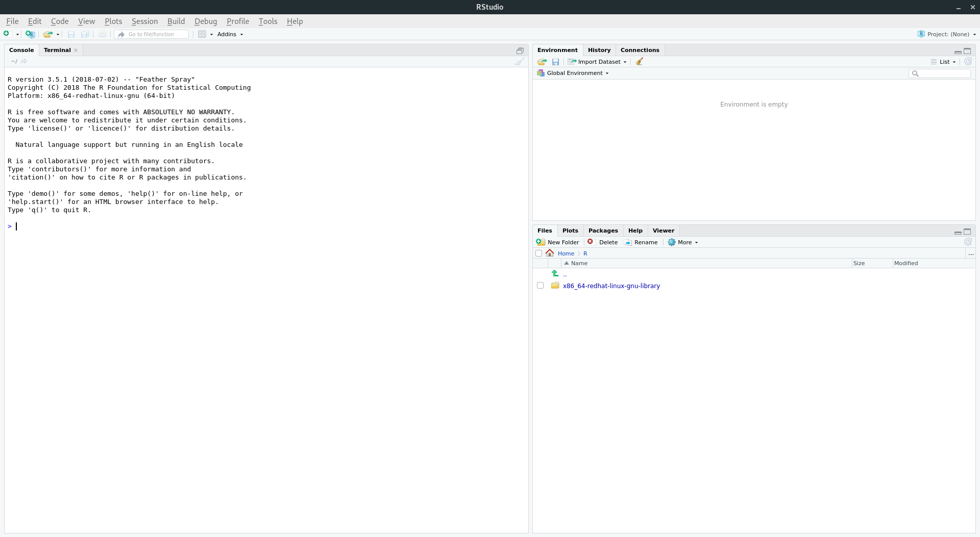This screenshot has height=537, width=980.
Task: Click the Rename button in Files
Action: tap(641, 242)
